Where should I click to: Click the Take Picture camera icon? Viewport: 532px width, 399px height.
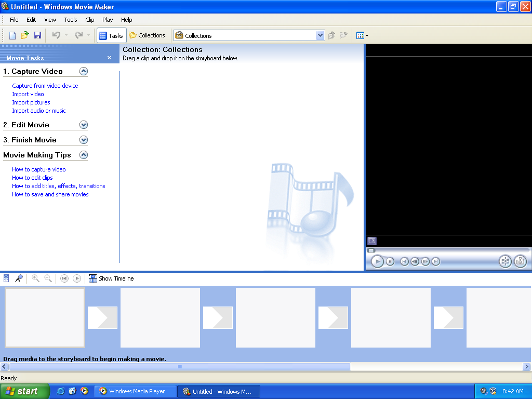(520, 262)
